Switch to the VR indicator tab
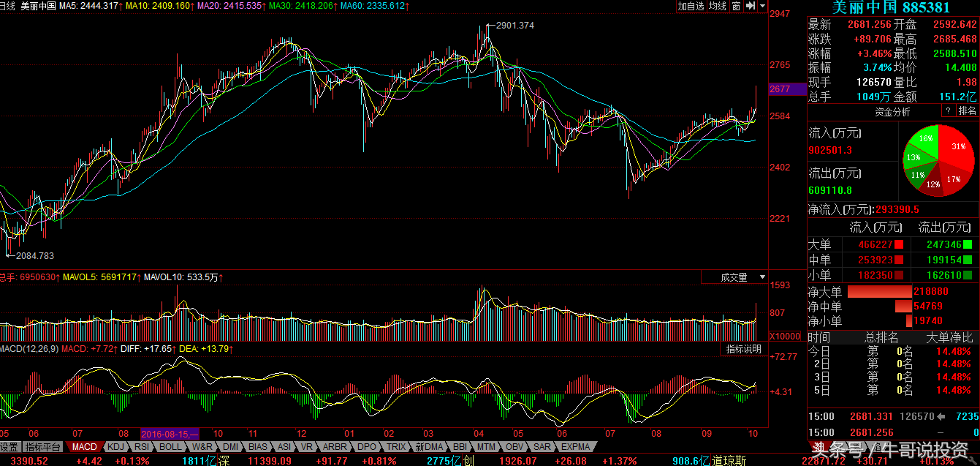980x466 pixels. (307, 446)
